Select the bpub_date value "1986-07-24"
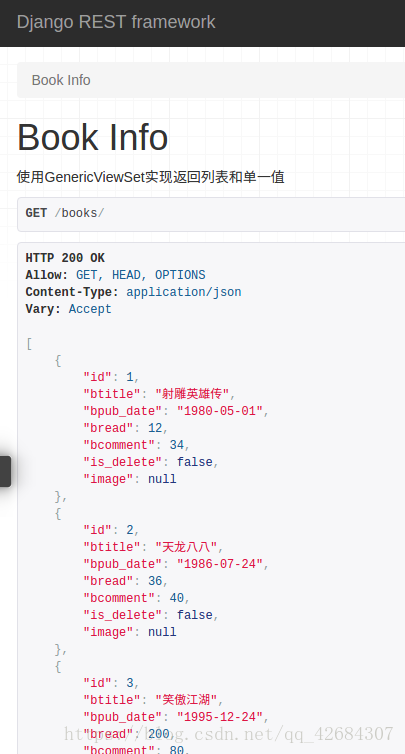 (220, 564)
